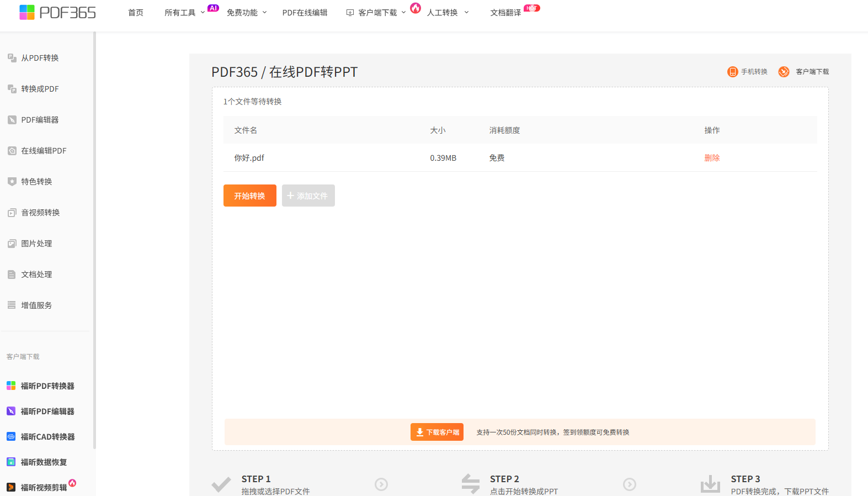Viewport: 868px width, 496px height.
Task: Go to 首页 in the top navigation
Action: 136,12
